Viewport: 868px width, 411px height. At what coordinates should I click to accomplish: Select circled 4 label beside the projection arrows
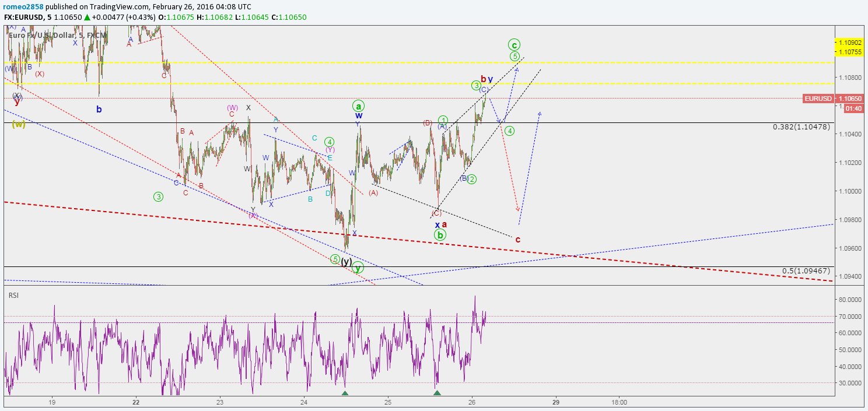click(510, 131)
